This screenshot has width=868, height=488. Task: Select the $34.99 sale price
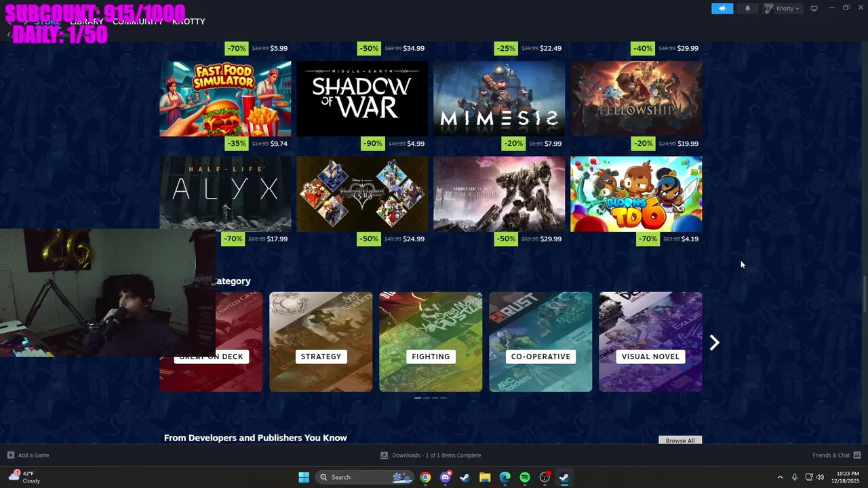pos(414,48)
